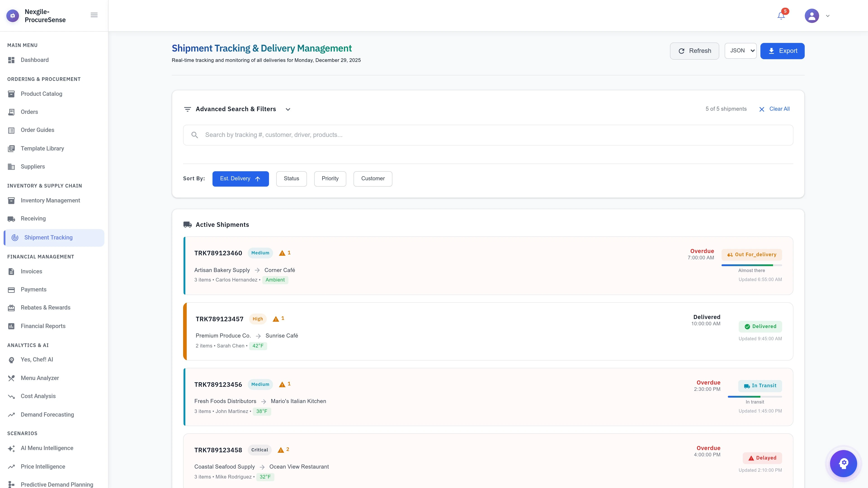868x488 pixels.
Task: Switch to Shipment Tracking section
Action: [48, 237]
